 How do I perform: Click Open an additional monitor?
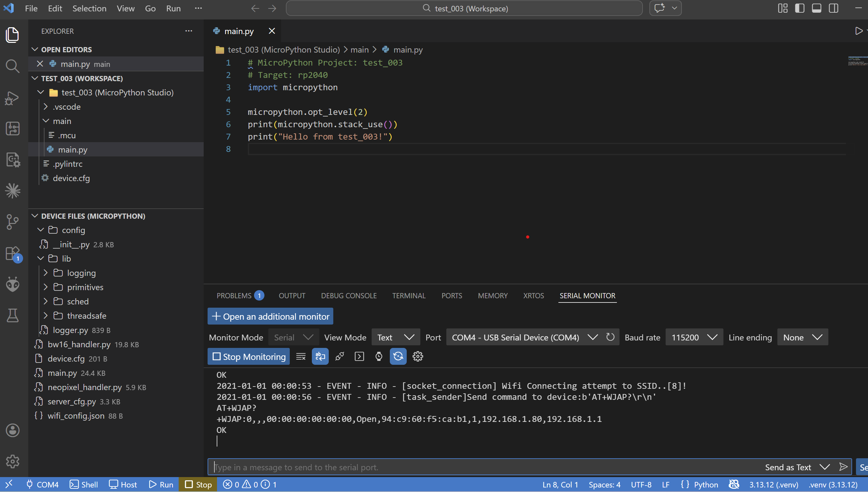pyautogui.click(x=270, y=316)
